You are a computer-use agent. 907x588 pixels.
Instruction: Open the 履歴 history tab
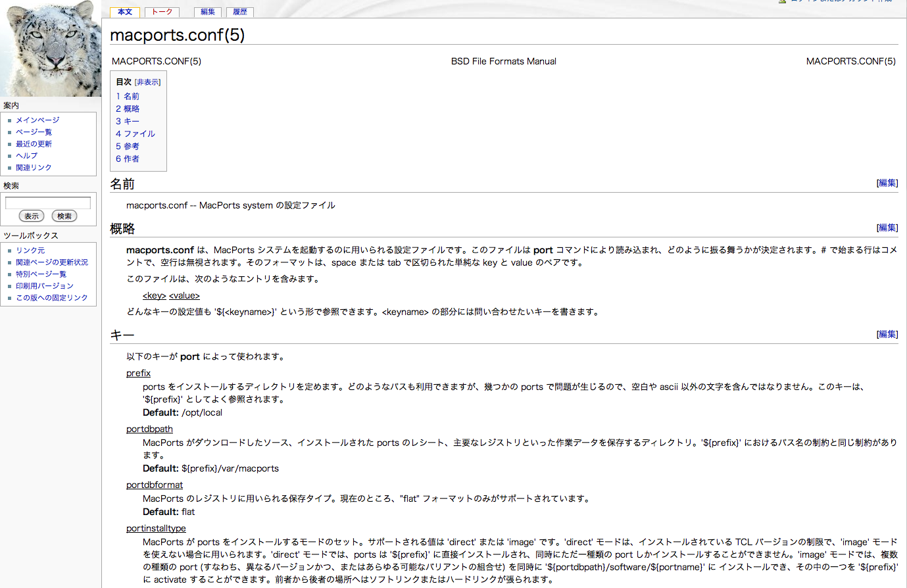[x=240, y=12]
